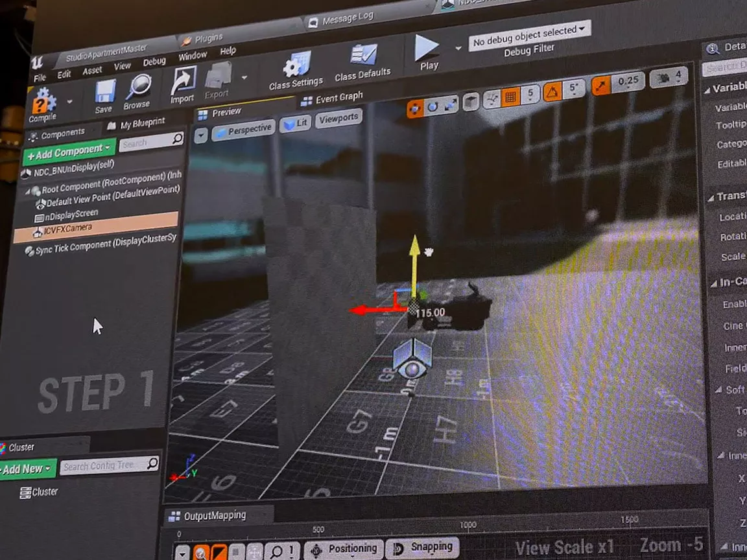Open the No debug object selected dropdown
The width and height of the screenshot is (747, 560).
(529, 37)
